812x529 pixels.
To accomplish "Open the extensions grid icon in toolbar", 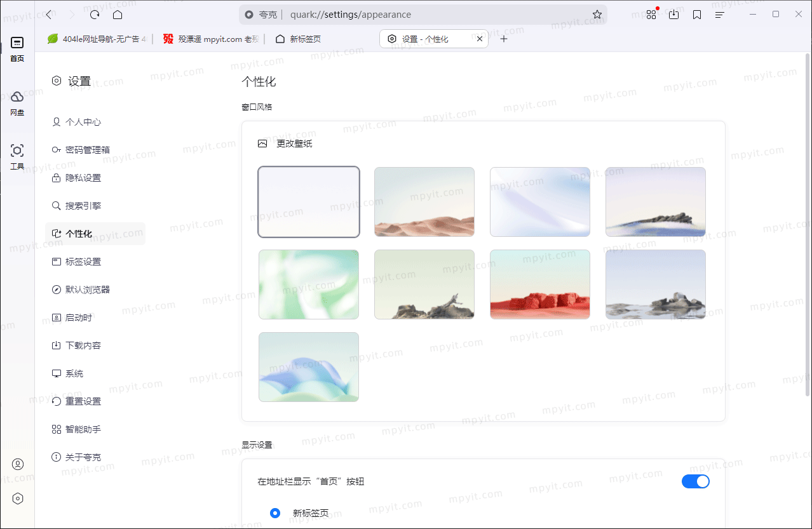I will coord(651,14).
